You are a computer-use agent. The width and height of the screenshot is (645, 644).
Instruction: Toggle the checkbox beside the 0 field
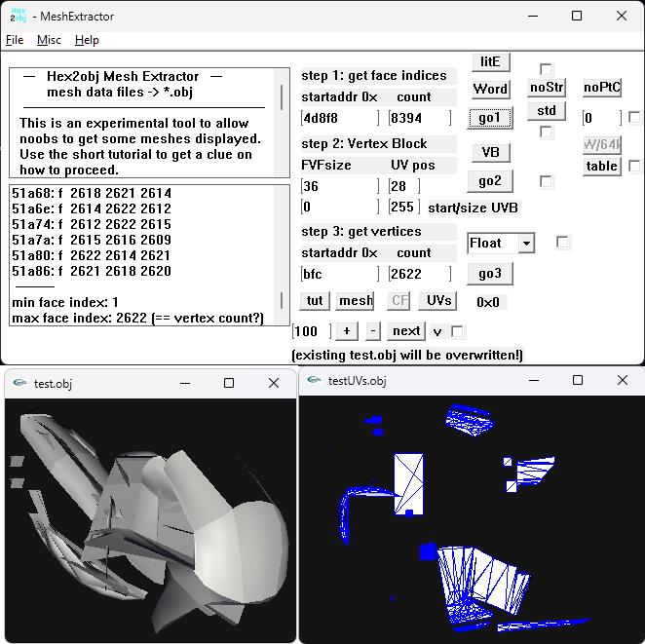pos(634,118)
